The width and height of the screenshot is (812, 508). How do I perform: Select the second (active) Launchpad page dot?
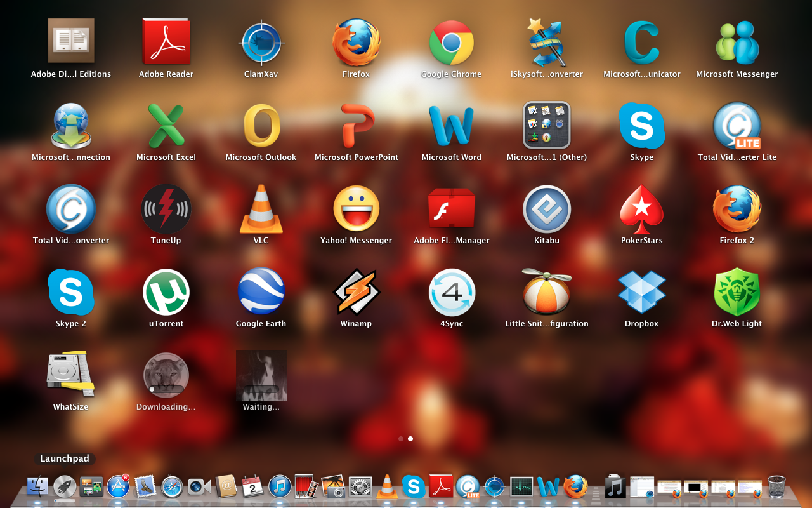[x=410, y=439]
